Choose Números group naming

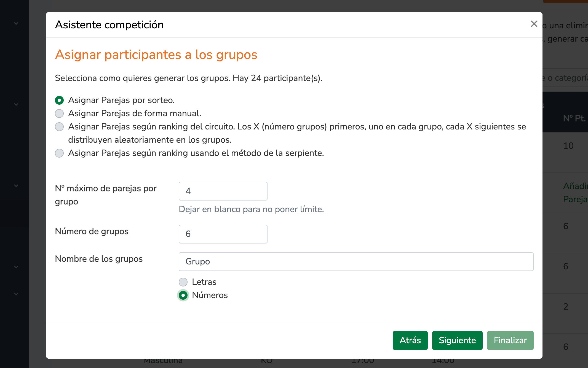click(183, 295)
